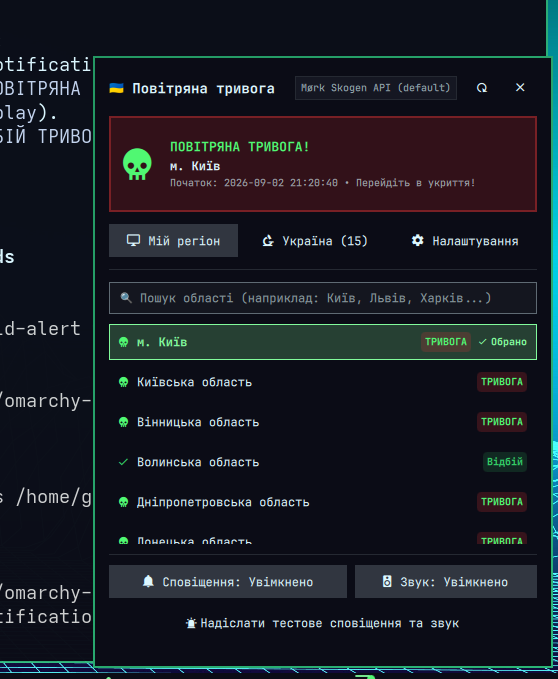The image size is (558, 679).
Task: Click the skull icon beside Київська область
Action: 123,382
